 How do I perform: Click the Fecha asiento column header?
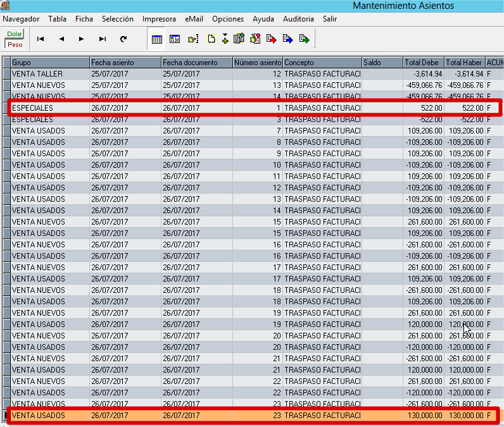[x=125, y=63]
